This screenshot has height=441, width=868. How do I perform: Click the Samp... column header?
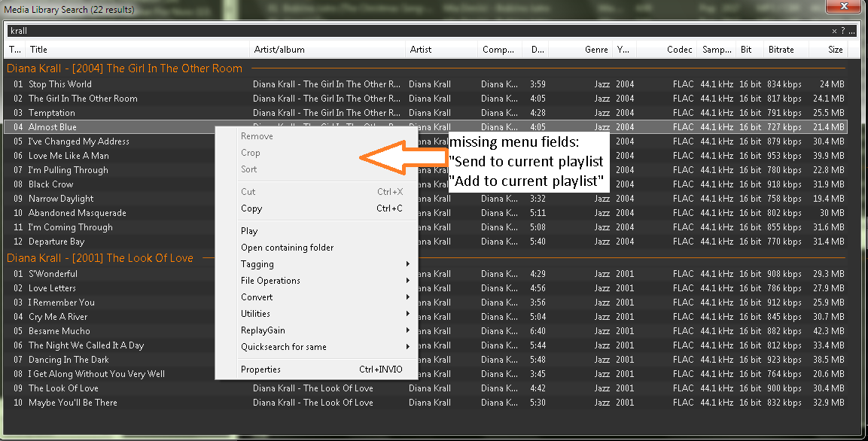point(717,50)
